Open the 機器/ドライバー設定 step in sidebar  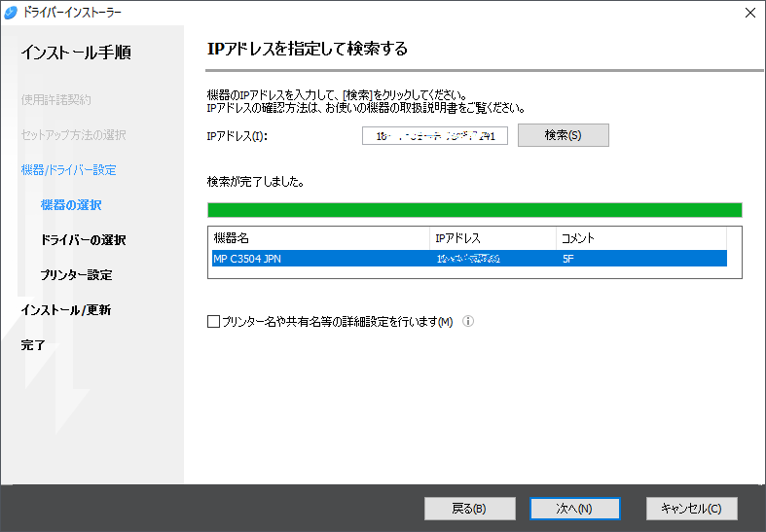point(68,170)
